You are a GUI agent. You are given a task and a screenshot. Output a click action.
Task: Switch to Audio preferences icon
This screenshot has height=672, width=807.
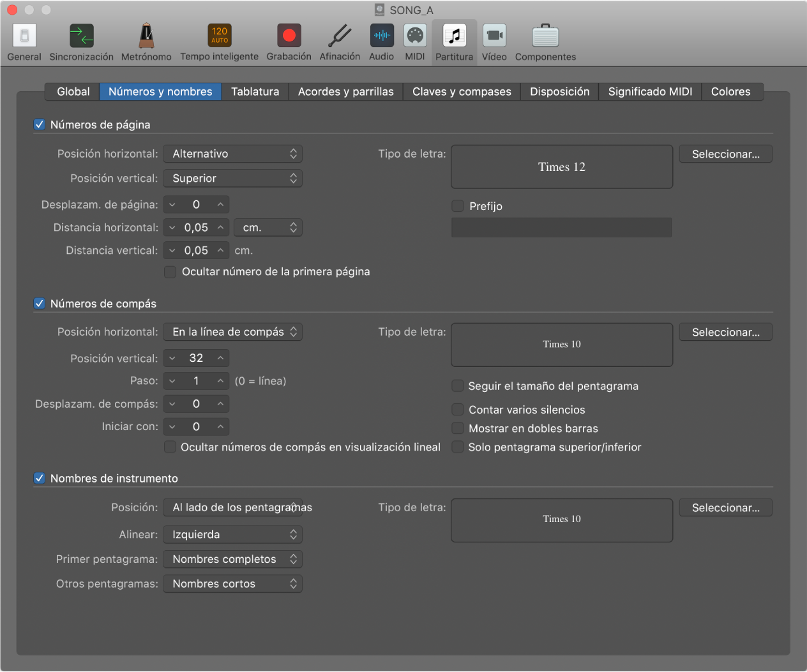coord(382,36)
